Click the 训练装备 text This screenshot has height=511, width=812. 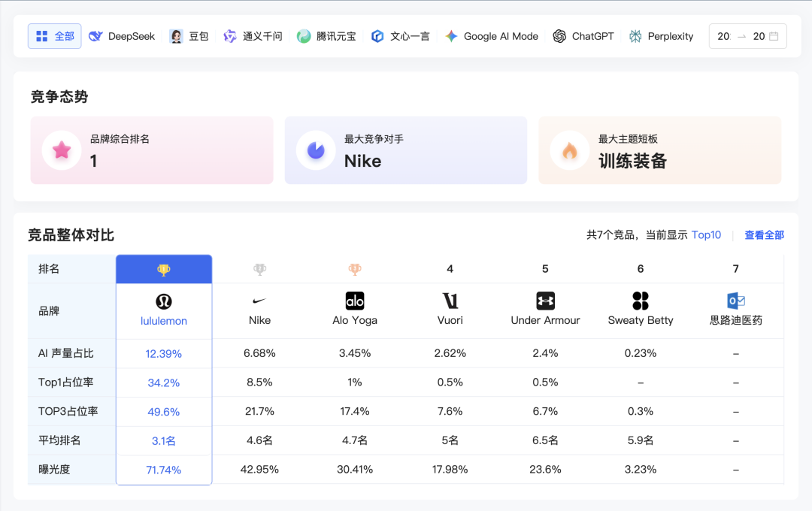point(633,161)
